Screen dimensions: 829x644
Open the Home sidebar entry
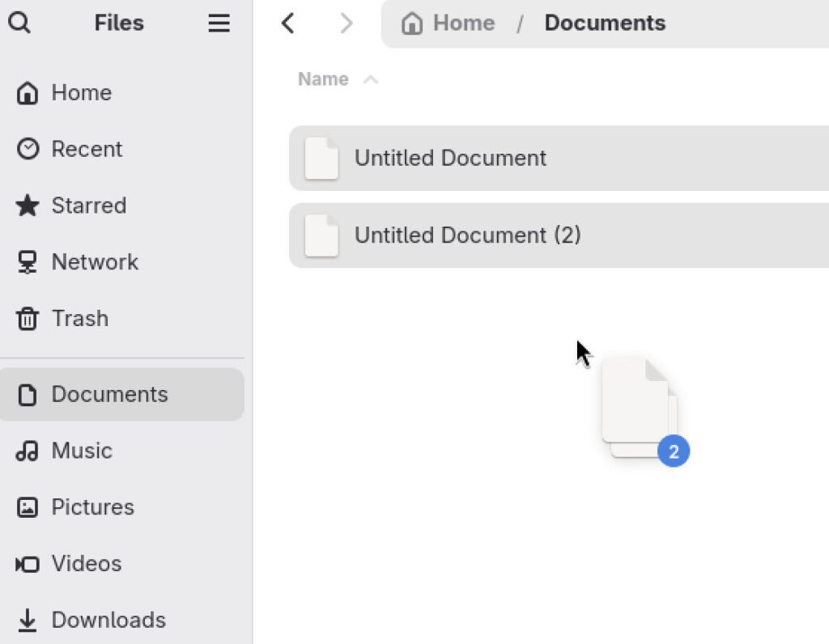(122, 93)
